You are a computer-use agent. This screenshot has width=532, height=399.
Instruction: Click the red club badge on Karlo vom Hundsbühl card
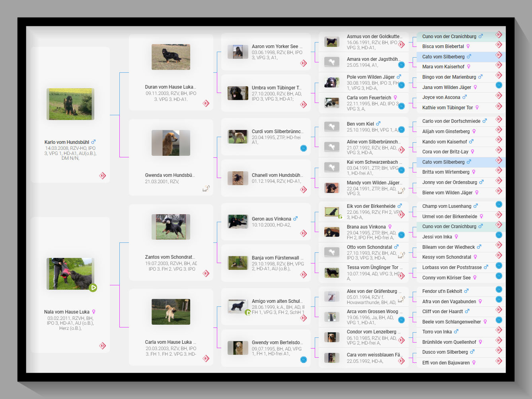(102, 176)
